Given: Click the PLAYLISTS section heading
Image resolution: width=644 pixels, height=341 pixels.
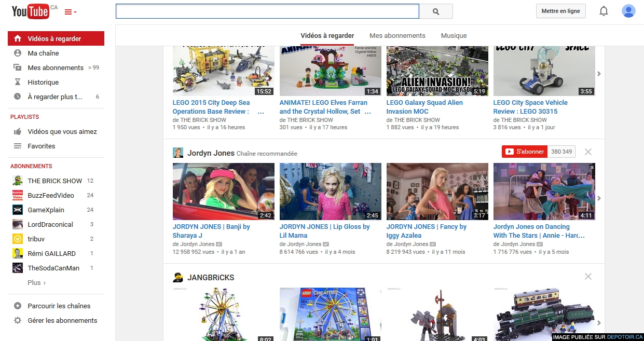Looking at the screenshot, I should click(25, 117).
